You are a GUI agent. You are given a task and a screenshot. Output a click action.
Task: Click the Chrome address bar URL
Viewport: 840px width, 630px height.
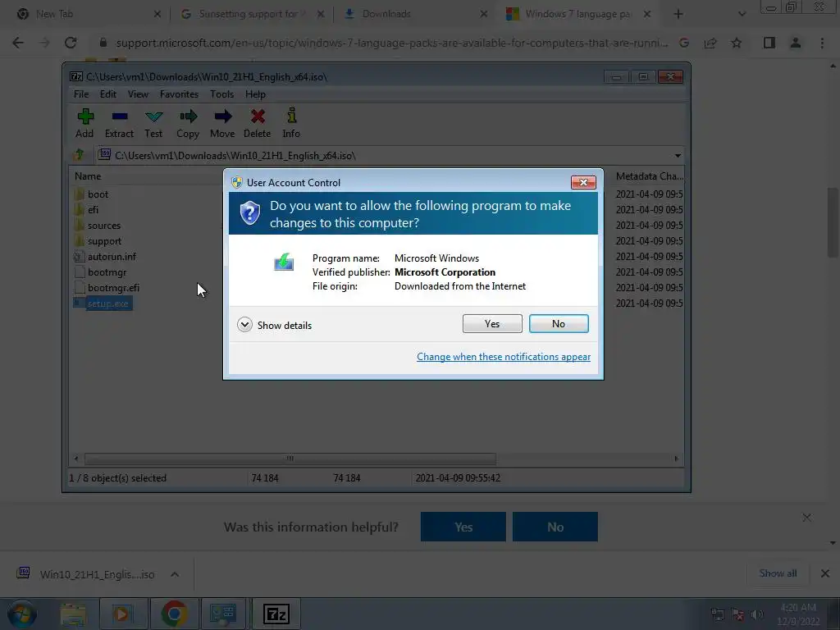[391, 43]
